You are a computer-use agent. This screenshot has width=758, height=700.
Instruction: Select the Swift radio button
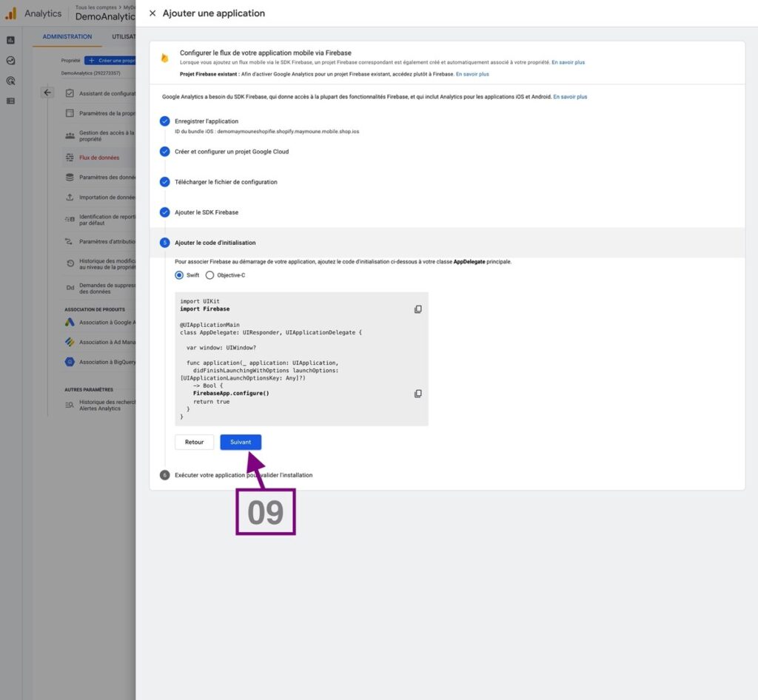coord(179,275)
